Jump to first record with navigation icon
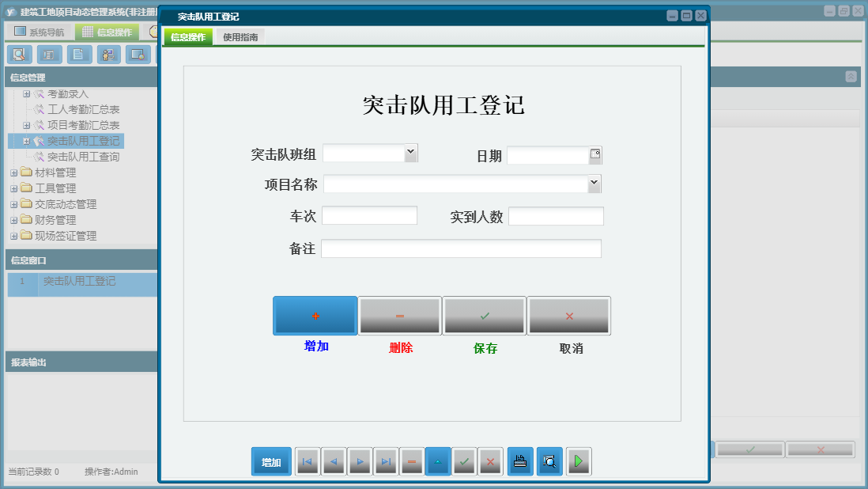The width and height of the screenshot is (868, 489). [x=308, y=461]
